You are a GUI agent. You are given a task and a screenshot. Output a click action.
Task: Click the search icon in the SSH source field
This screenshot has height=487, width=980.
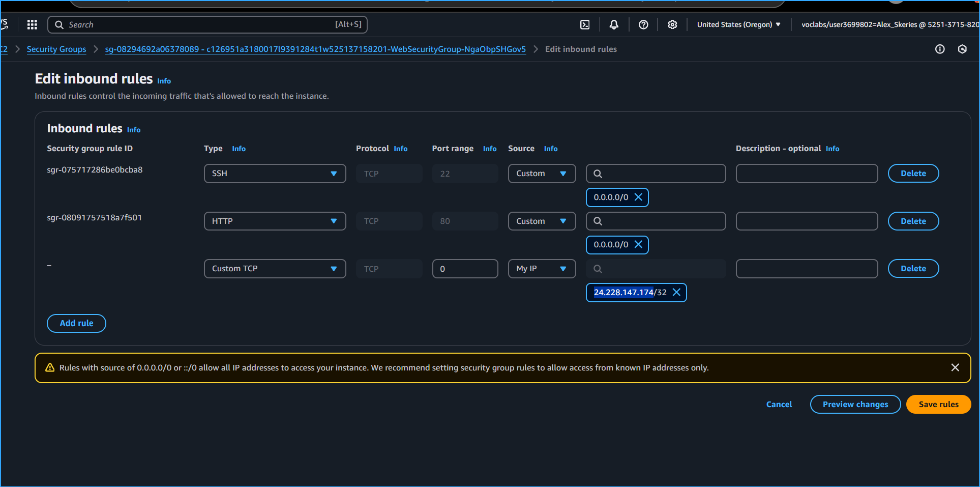pos(598,173)
